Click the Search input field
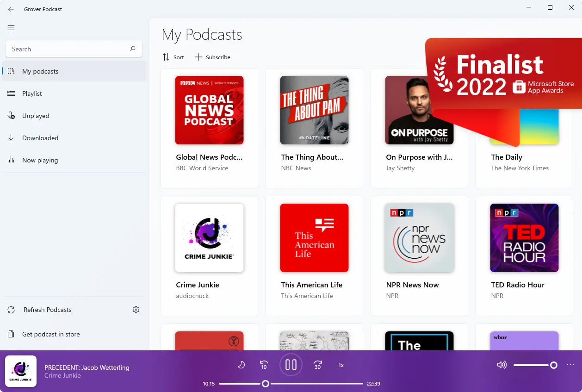This screenshot has width=582, height=392. 69,49
